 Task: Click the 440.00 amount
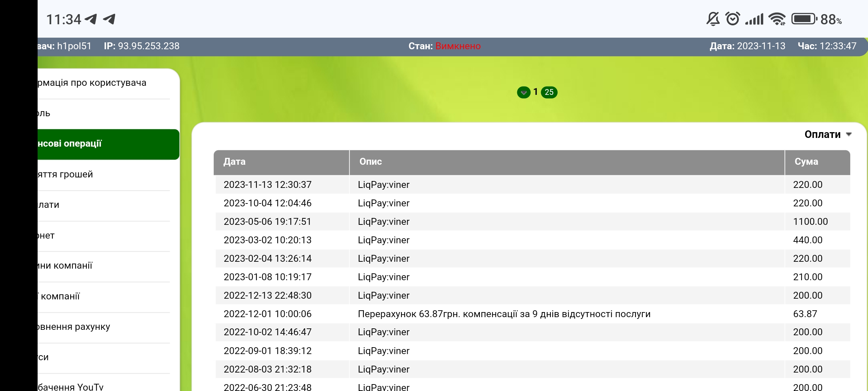click(808, 240)
